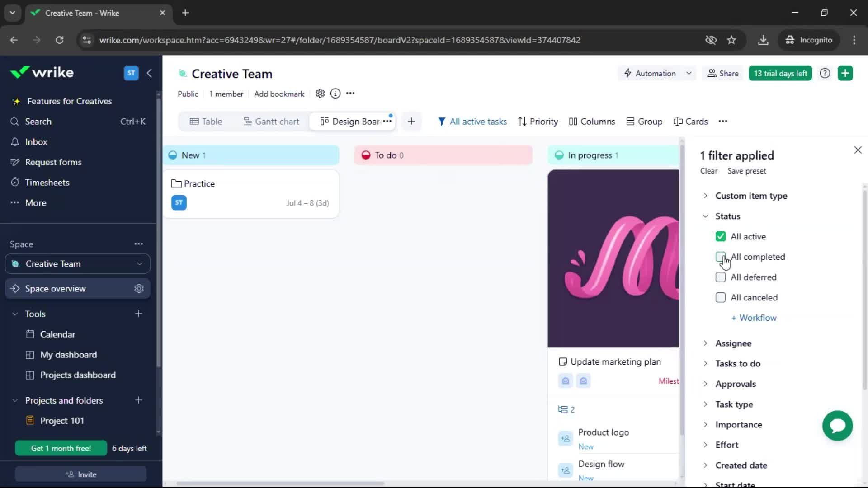Expand the Created date filter

[x=705, y=465]
